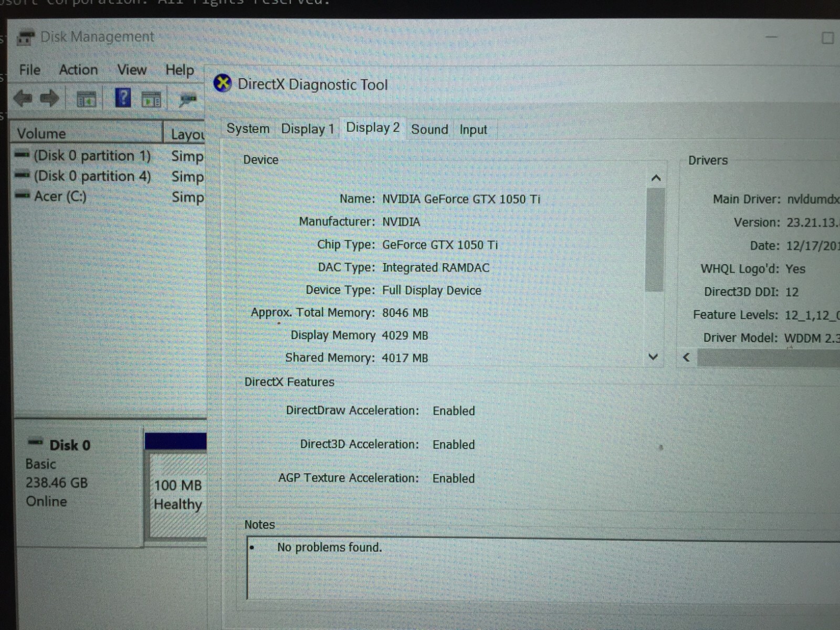
Task: Click the Device list scroll-down arrow
Action: (653, 357)
